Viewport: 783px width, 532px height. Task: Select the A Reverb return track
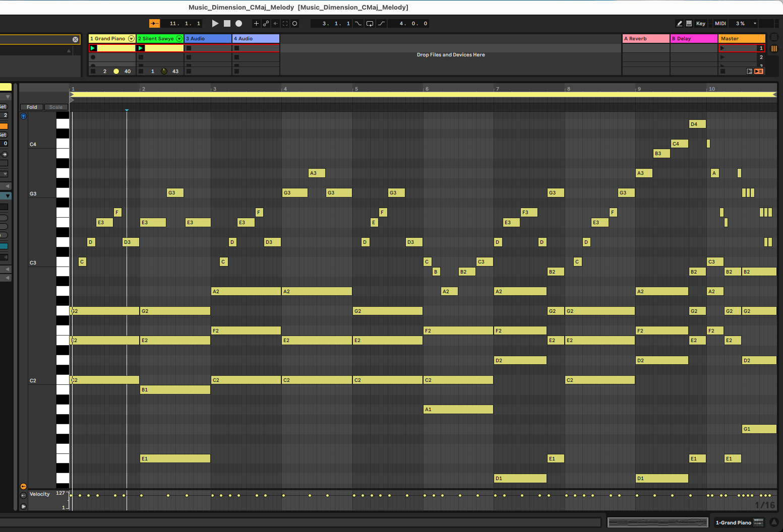646,38
